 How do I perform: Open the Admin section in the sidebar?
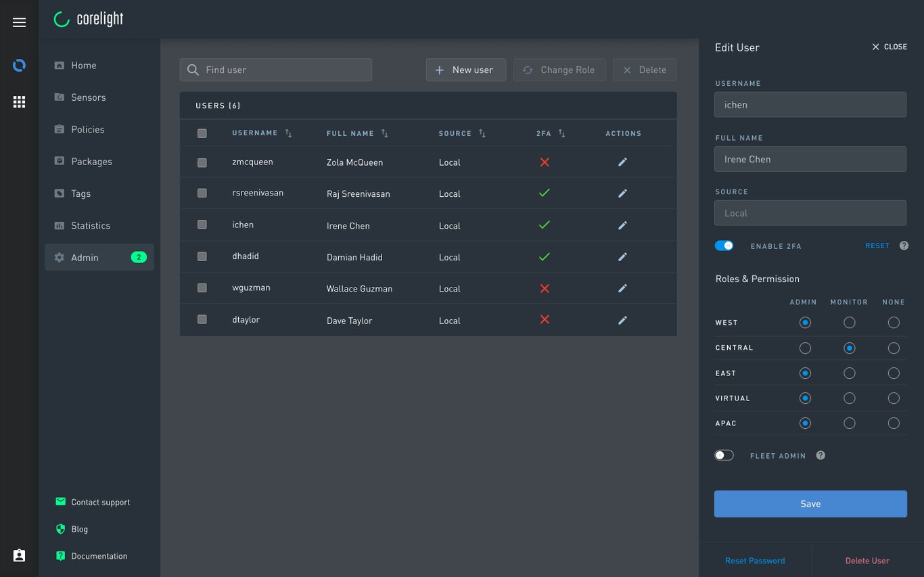point(85,257)
